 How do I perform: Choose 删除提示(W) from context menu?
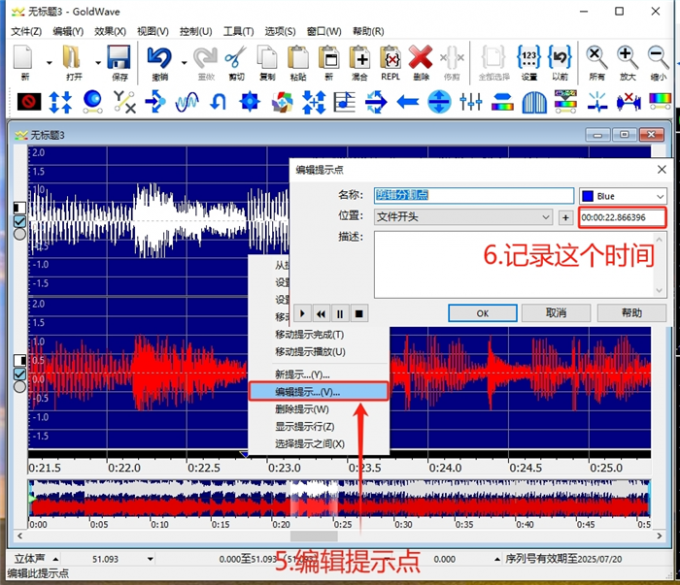[319, 409]
